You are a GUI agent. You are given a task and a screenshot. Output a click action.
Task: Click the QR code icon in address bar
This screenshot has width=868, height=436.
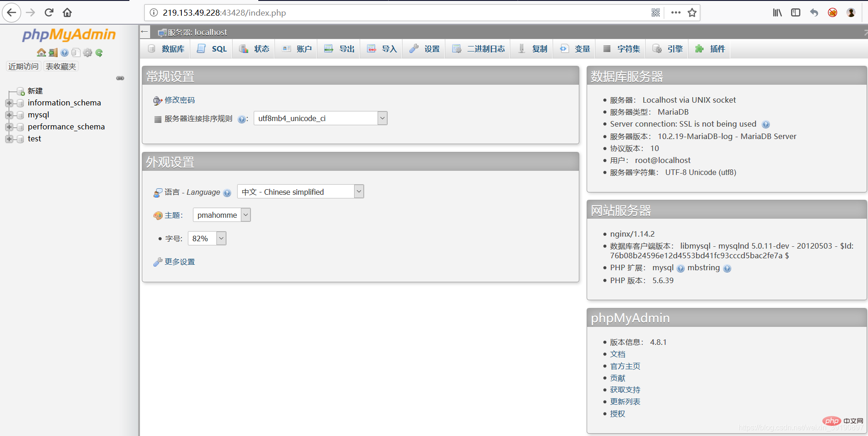656,12
